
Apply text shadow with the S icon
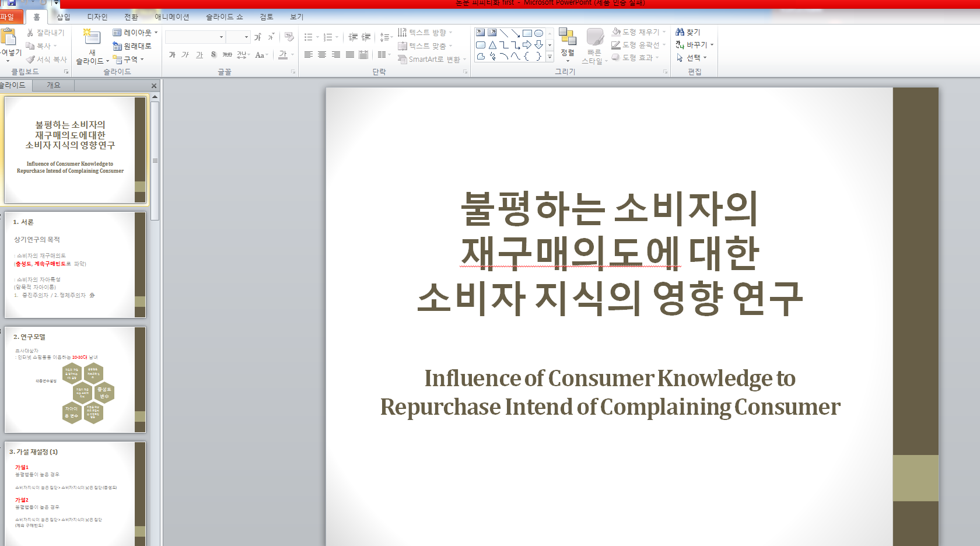pos(213,54)
